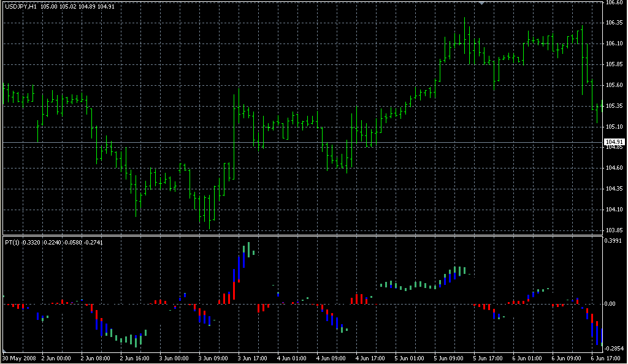Select the 6 Jun 17:00 time label
Screen dimensions: 628x364
(x=605, y=358)
